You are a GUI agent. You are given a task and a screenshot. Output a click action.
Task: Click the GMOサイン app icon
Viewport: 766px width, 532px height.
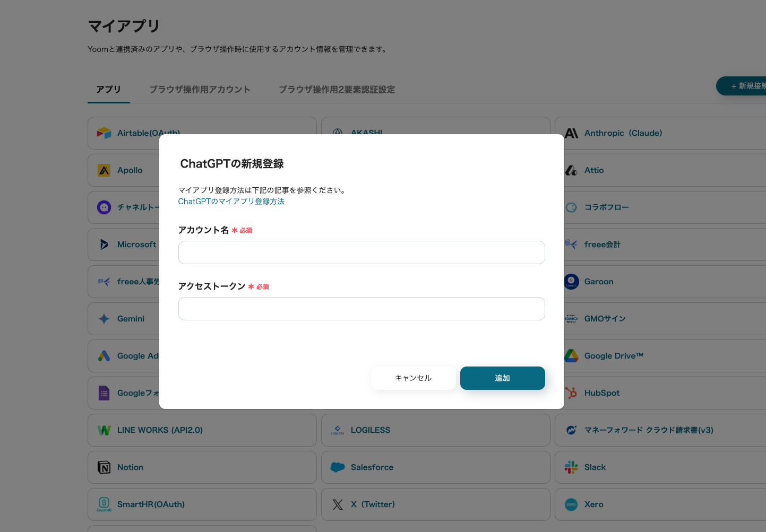click(571, 319)
